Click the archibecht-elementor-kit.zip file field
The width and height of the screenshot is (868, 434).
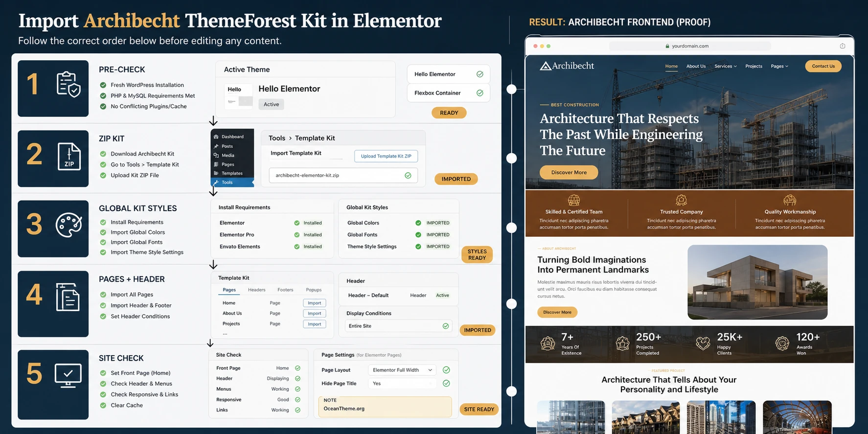point(343,175)
